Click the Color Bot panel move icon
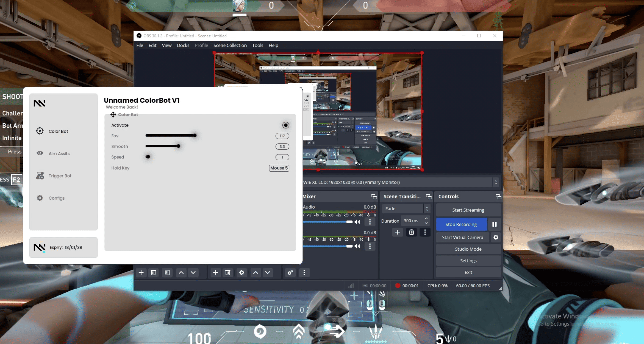644x344 pixels. click(113, 115)
